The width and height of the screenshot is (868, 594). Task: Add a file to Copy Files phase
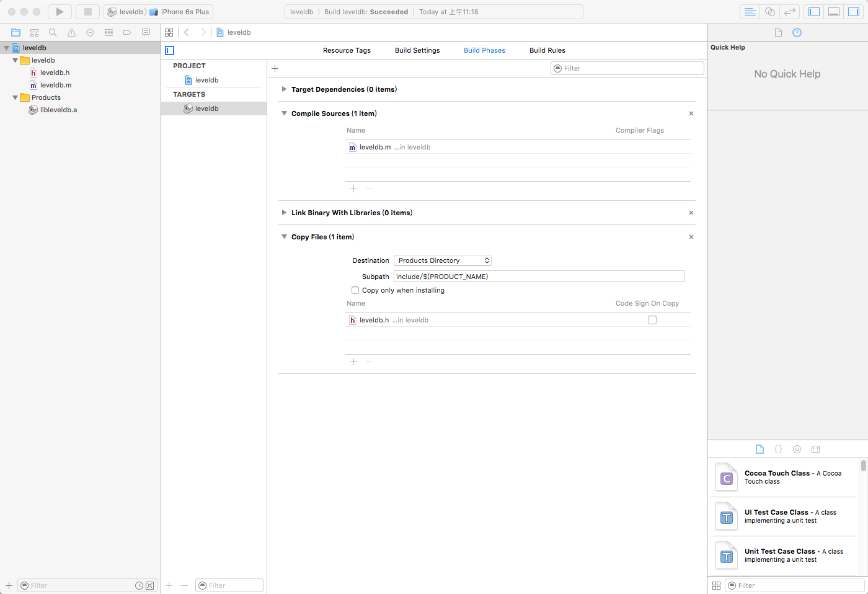(x=353, y=361)
